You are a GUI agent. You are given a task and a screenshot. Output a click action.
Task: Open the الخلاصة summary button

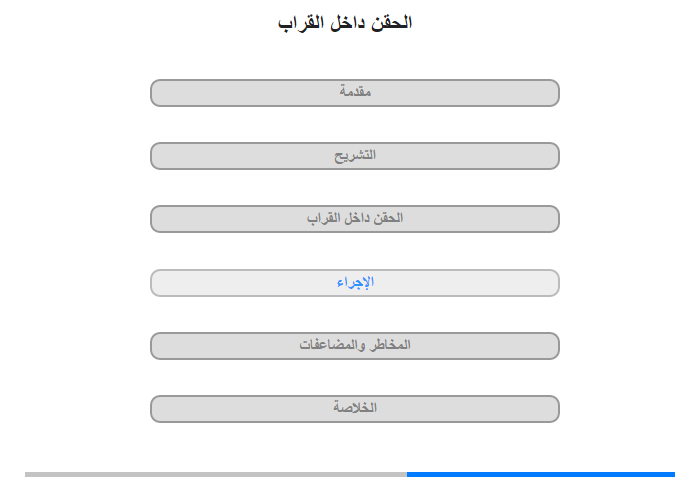355,409
